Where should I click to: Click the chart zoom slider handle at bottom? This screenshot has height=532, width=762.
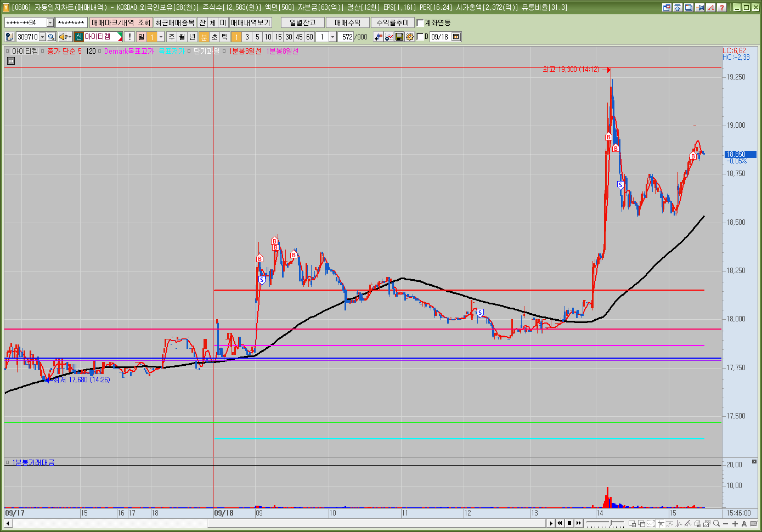(x=611, y=523)
